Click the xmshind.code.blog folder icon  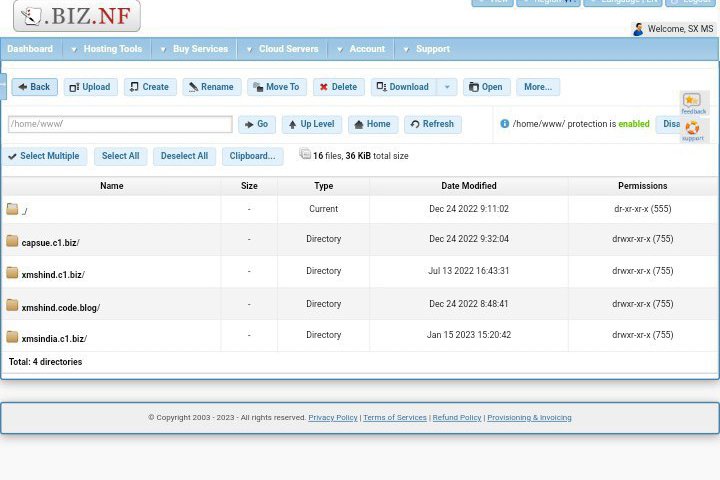[x=12, y=305]
